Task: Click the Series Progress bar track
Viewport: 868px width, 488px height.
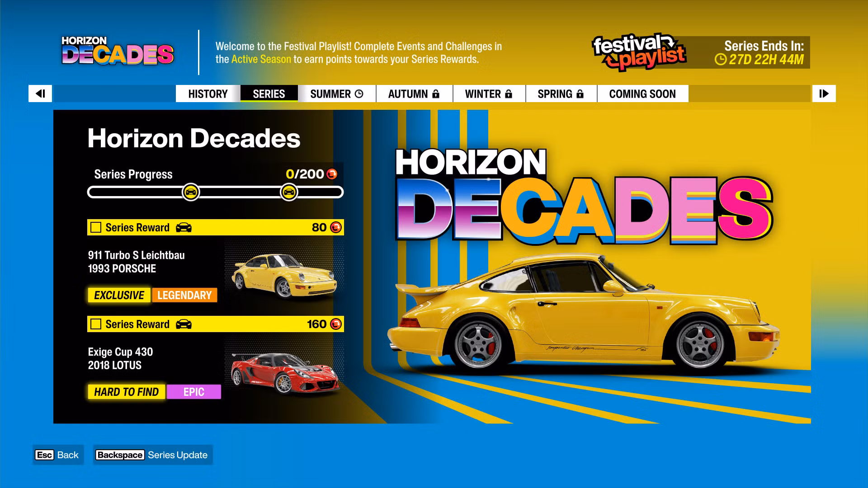Action: pyautogui.click(x=215, y=192)
